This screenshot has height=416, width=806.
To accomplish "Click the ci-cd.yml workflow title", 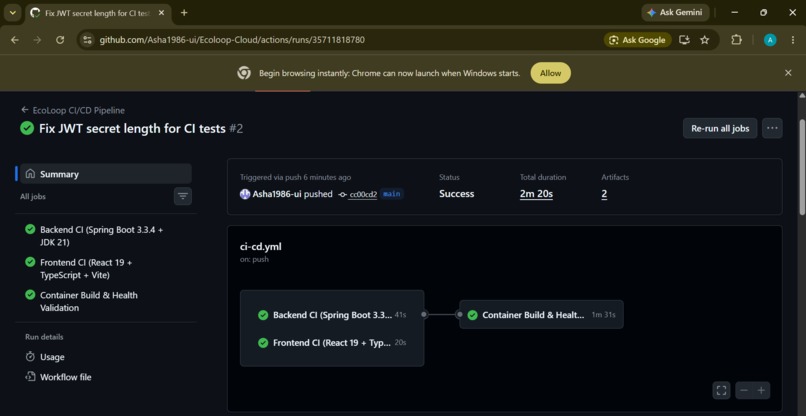I will pos(261,247).
